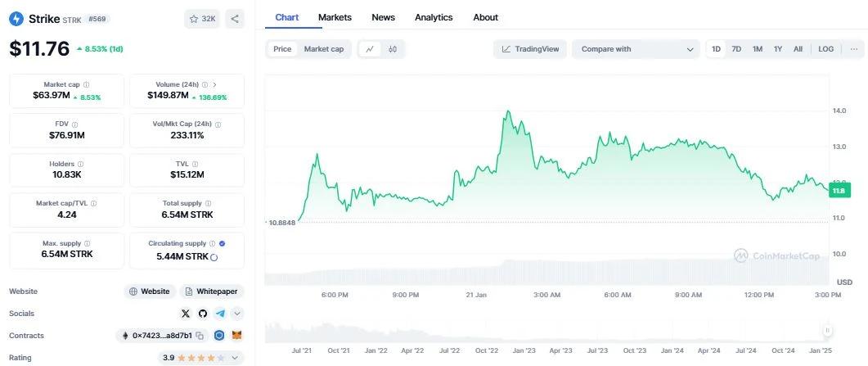Viewport: 868px width, 366px height.
Task: Click the $76.91M FDV value
Action: 67,135
